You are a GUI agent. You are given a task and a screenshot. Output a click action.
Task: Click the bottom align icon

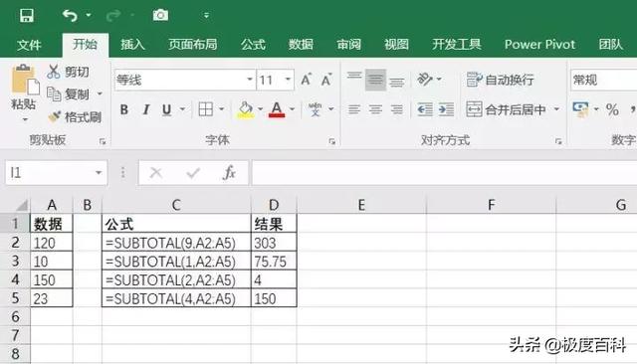pyautogui.click(x=396, y=81)
